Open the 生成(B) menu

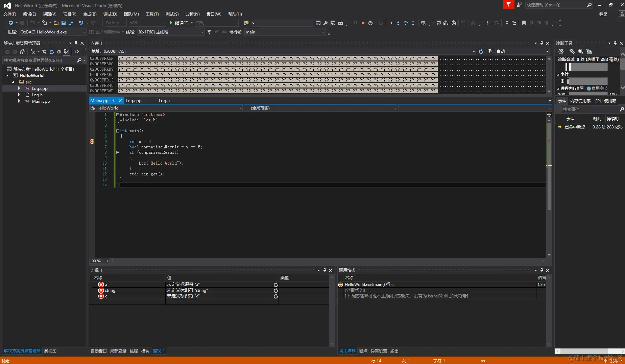90,14
